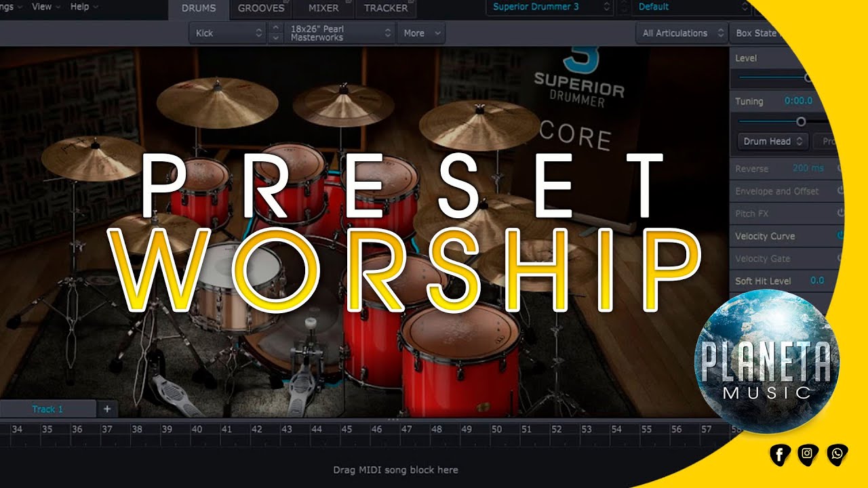868x488 pixels.
Task: Click bar 34 on the timeline ruler
Action: [18, 430]
